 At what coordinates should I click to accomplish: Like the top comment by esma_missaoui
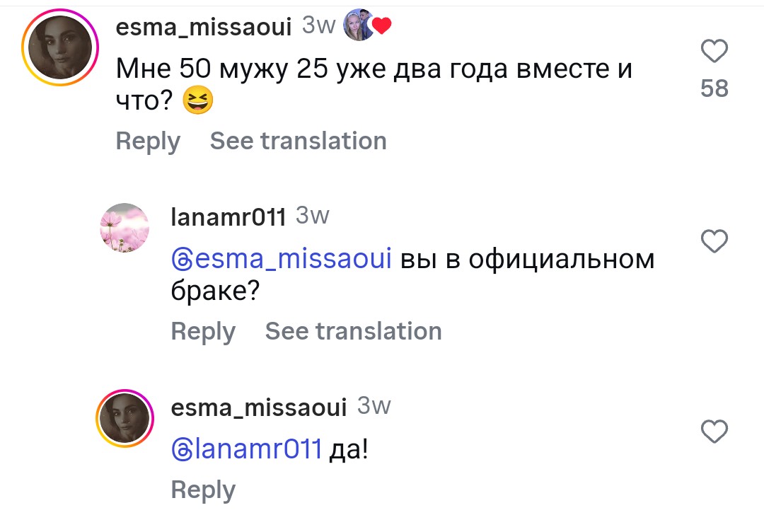tap(714, 52)
